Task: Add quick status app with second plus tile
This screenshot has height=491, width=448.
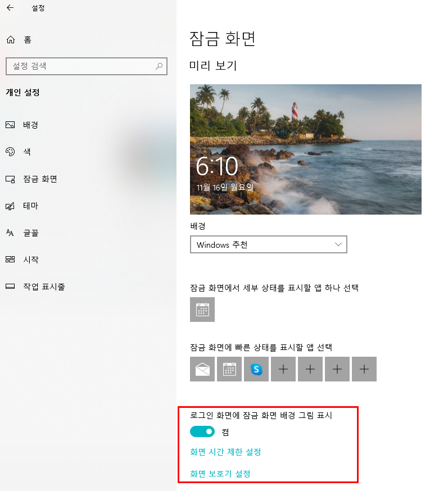Action: coord(310,369)
